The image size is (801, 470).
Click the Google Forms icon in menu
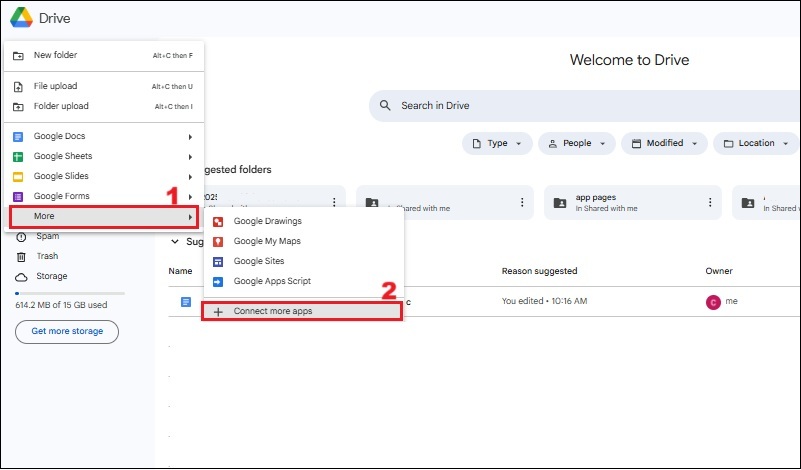pos(18,197)
